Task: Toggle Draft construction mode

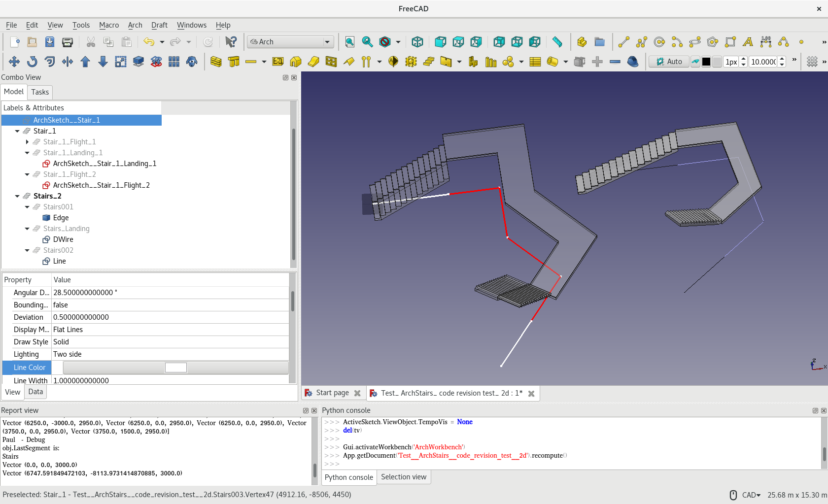Action: (695, 62)
